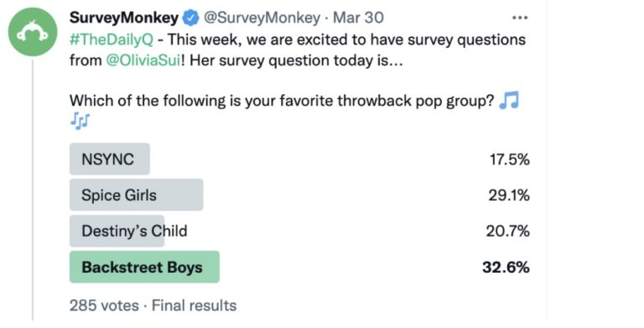Click the large music note emoji
This screenshot has width=644, height=328.
click(509, 101)
